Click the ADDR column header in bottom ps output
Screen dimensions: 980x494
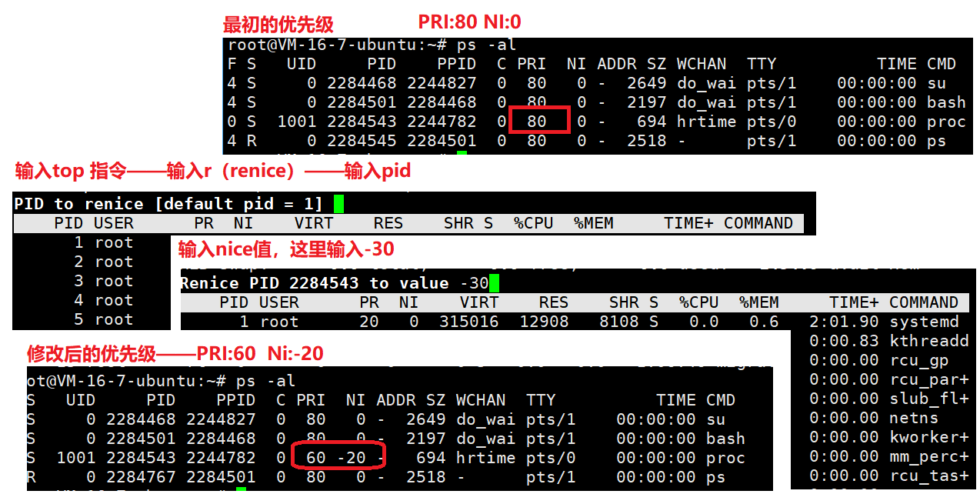pos(396,400)
